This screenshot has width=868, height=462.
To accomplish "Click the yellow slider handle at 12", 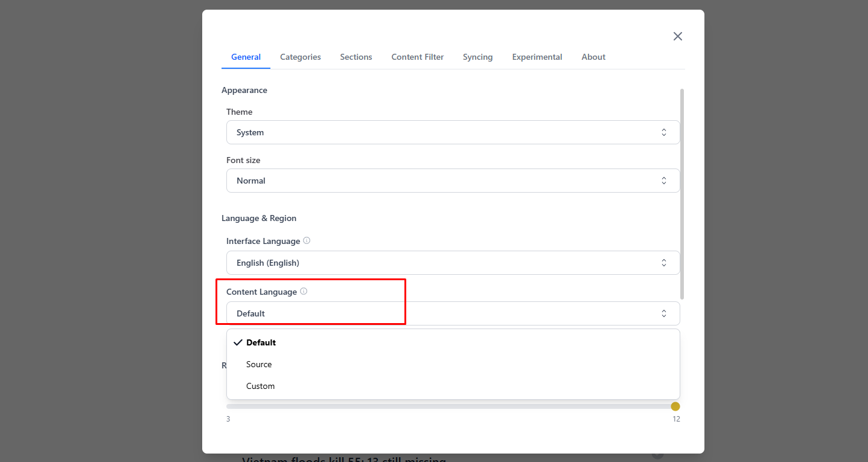I will point(675,406).
